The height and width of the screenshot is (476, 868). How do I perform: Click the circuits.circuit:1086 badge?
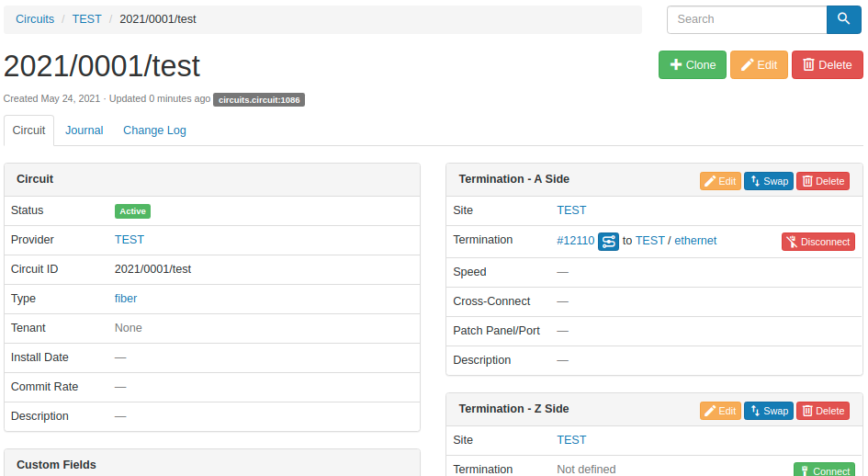click(x=259, y=100)
